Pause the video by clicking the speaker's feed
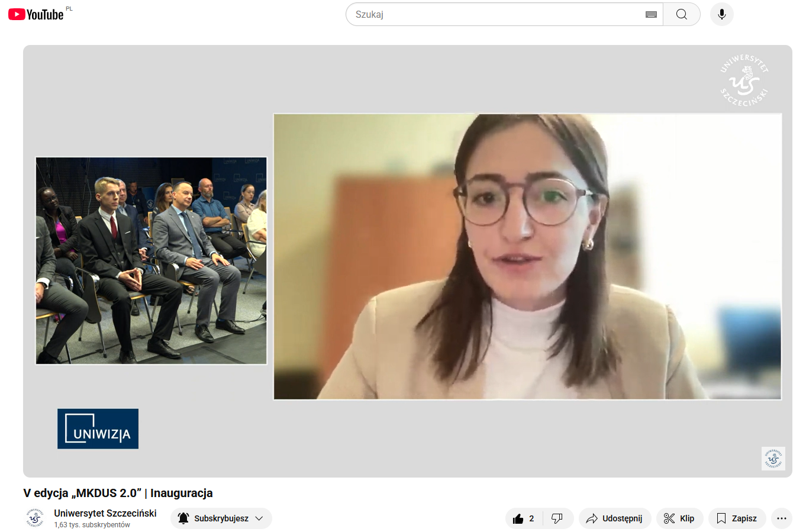This screenshot has width=806, height=532. [527, 256]
